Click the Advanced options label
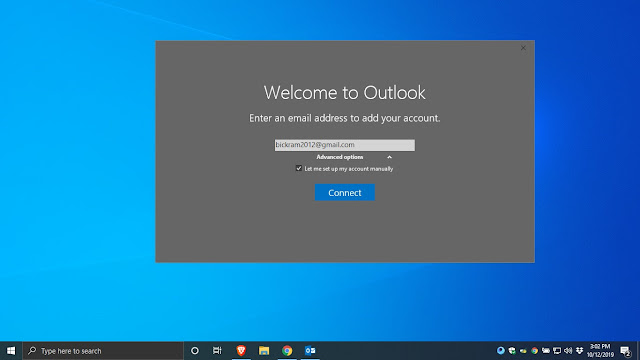This screenshot has width=640, height=360. click(340, 157)
